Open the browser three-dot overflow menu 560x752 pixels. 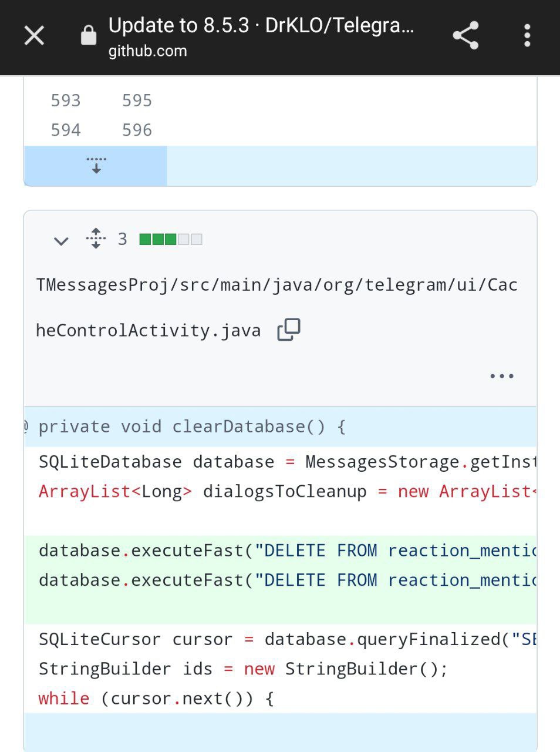pyautogui.click(x=527, y=36)
